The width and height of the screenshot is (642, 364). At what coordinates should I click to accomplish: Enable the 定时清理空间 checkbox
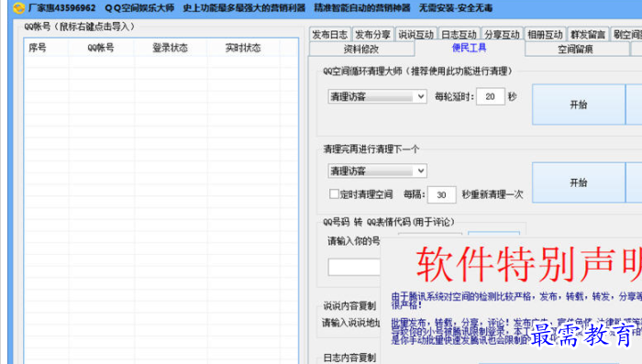coord(334,194)
